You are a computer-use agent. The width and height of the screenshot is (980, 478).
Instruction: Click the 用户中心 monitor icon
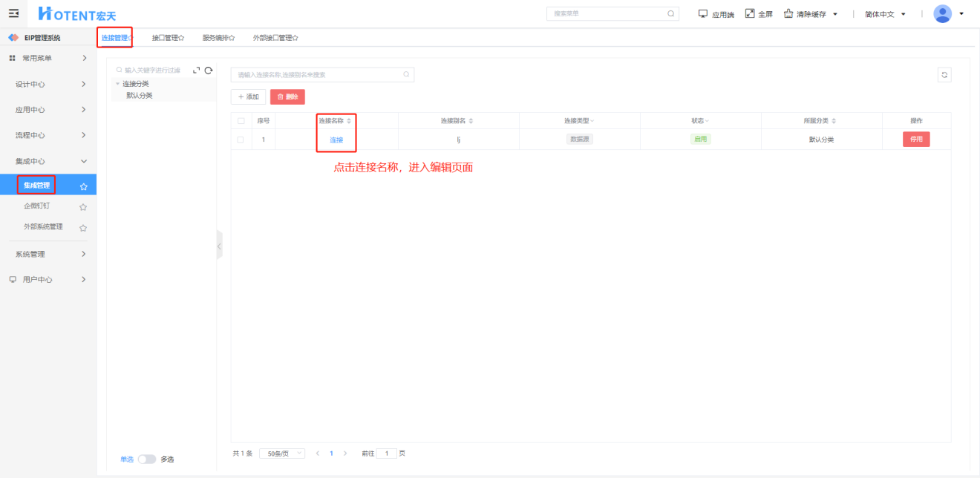(13, 279)
